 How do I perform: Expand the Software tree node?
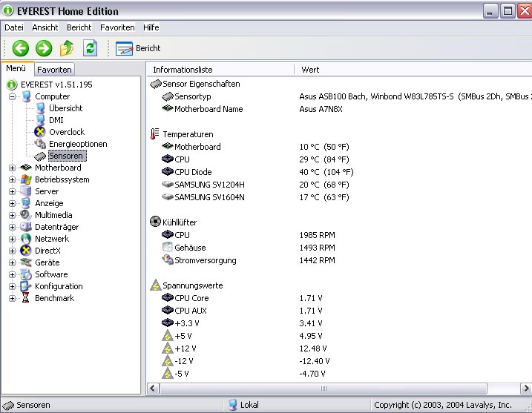(x=12, y=274)
